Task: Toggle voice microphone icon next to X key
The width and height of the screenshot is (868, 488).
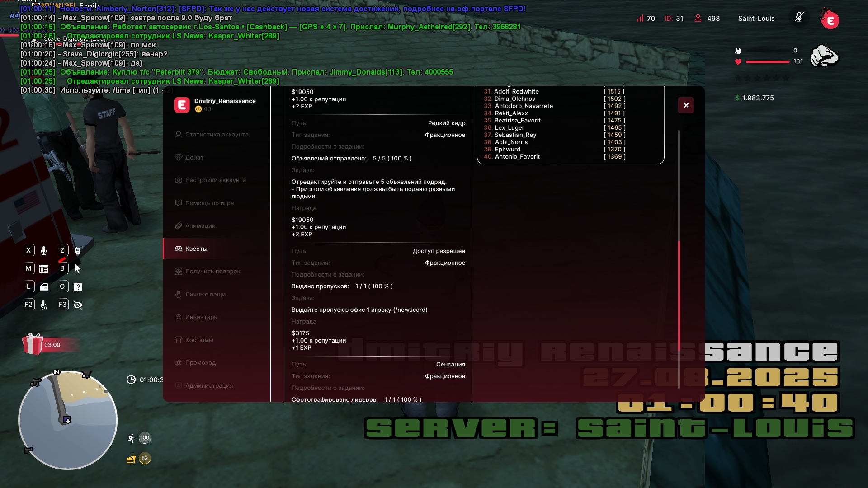Action: click(44, 251)
